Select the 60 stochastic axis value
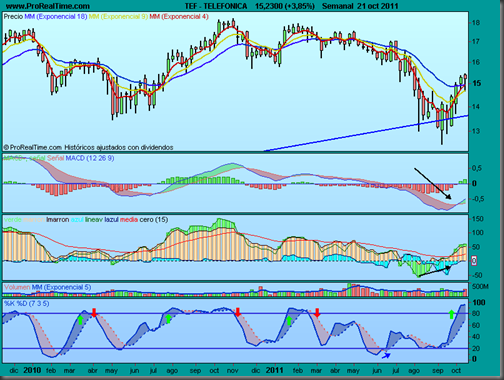 pyautogui.click(x=477, y=325)
